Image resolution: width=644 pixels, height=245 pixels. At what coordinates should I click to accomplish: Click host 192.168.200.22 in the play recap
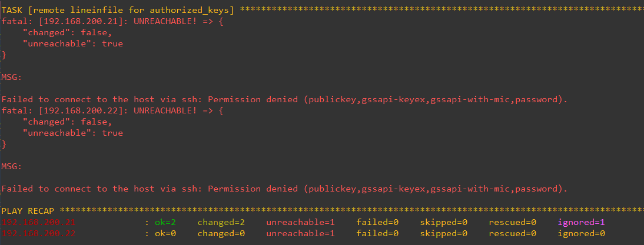39,233
